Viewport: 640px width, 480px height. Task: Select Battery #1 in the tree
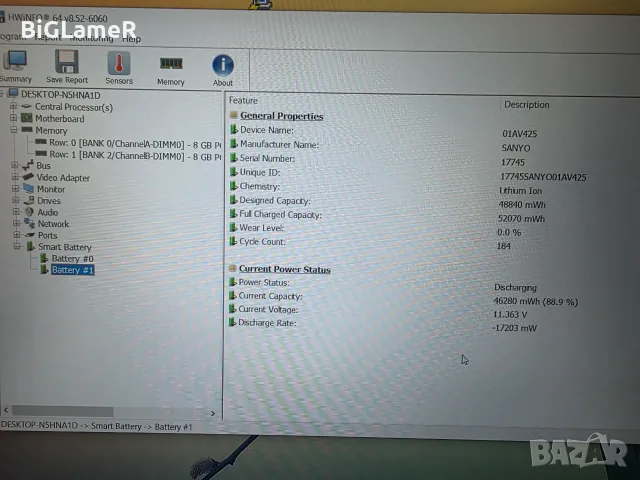[73, 270]
